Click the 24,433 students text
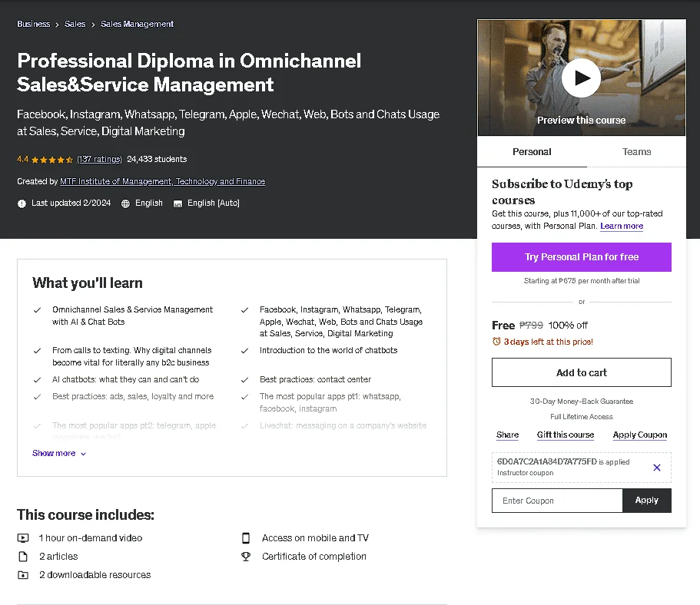This screenshot has height=605, width=700. [157, 159]
